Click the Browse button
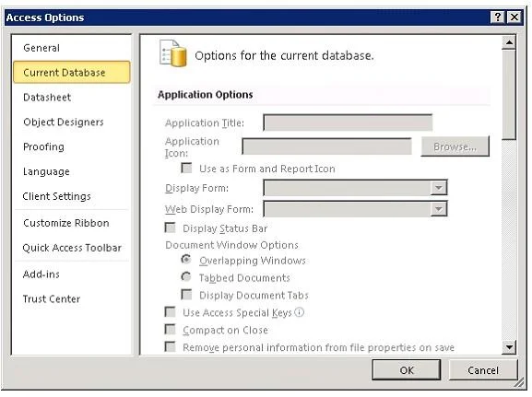Viewport: 532px width, 397px height. click(455, 146)
